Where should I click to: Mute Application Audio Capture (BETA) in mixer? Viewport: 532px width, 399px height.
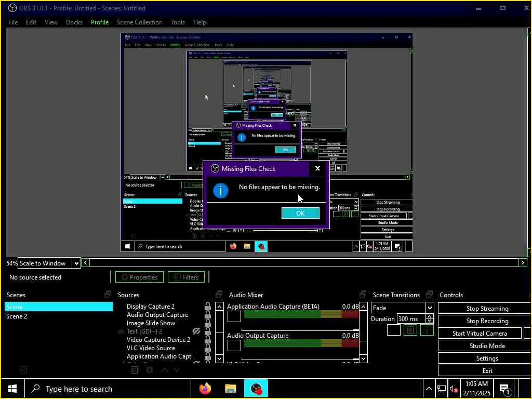pyautogui.click(x=234, y=316)
